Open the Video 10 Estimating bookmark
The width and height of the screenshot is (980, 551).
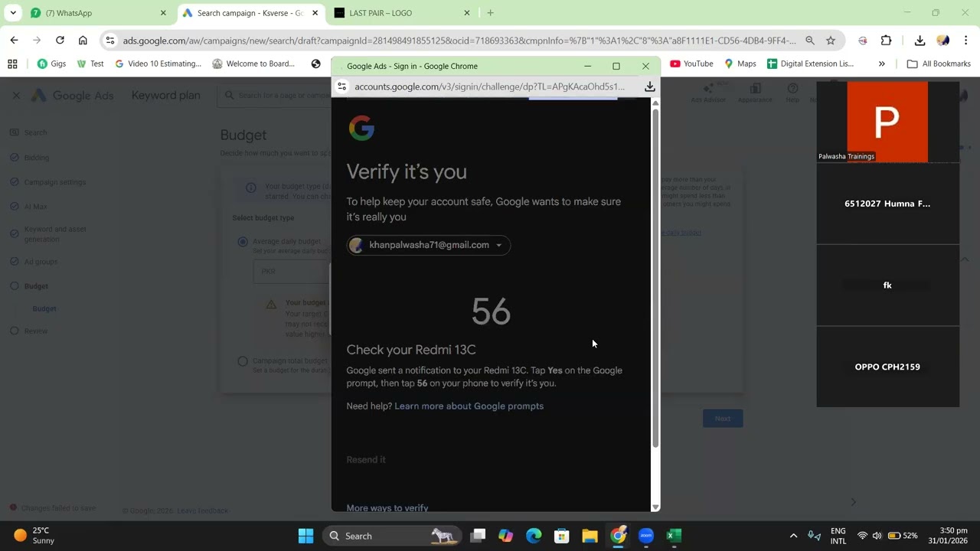(x=158, y=64)
